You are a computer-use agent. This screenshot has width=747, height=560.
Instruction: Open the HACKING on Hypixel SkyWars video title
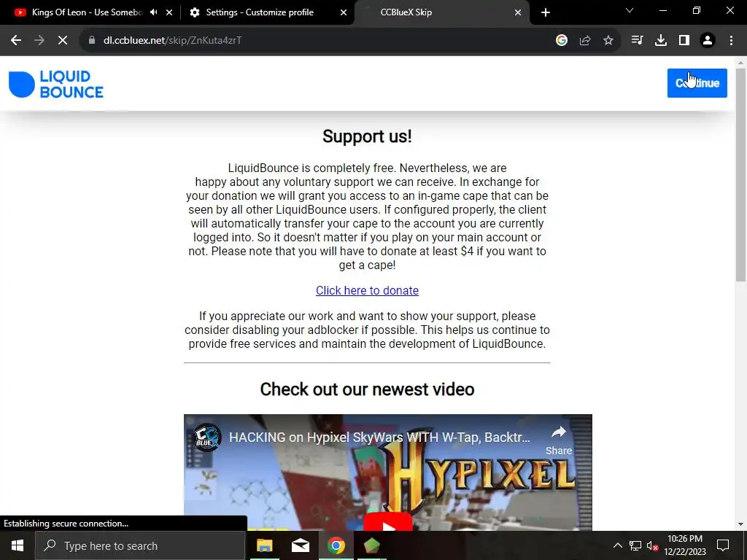coord(379,437)
